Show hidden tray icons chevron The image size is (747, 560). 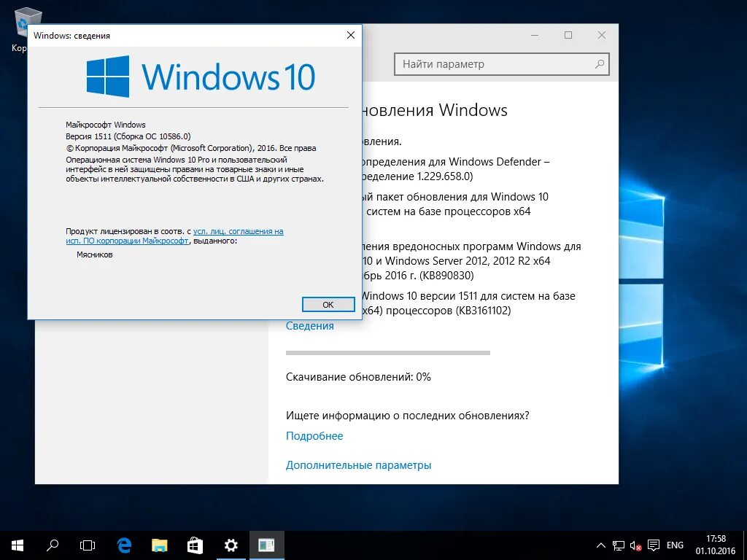click(601, 545)
